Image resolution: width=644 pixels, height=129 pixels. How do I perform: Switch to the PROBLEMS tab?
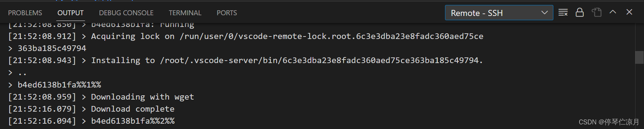click(25, 13)
